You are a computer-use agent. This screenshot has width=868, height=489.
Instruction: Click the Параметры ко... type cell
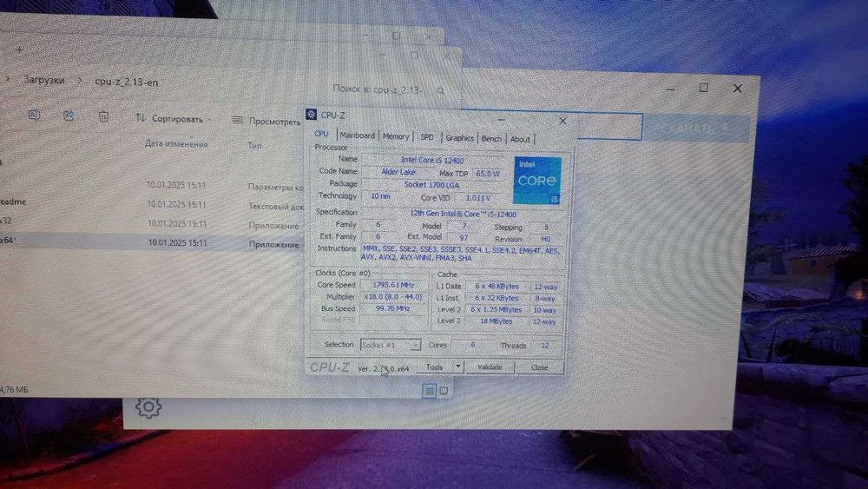[276, 188]
